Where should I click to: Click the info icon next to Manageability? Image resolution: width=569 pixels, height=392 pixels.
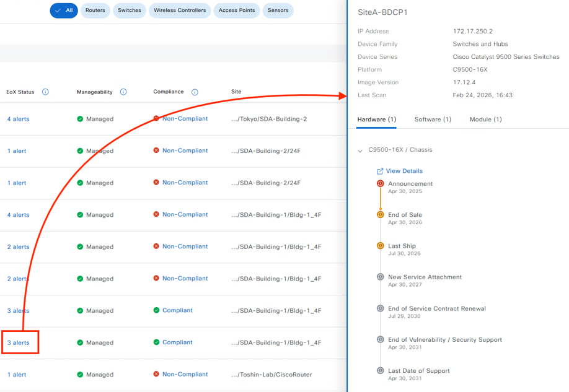tap(123, 92)
